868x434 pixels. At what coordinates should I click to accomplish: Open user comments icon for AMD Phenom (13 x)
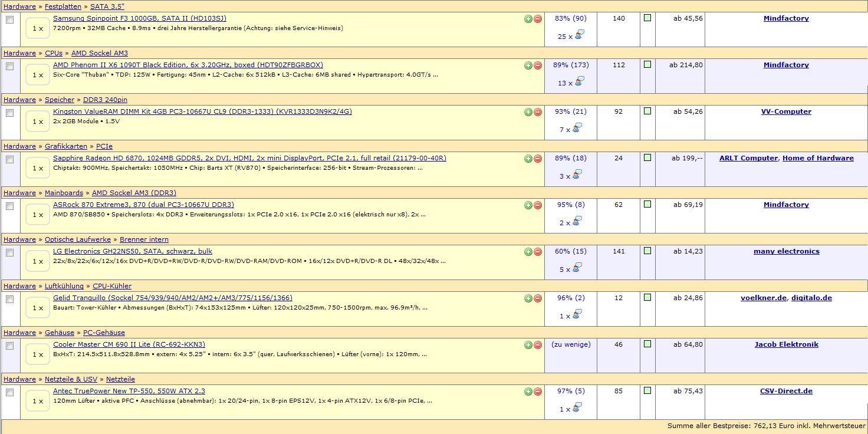click(579, 81)
